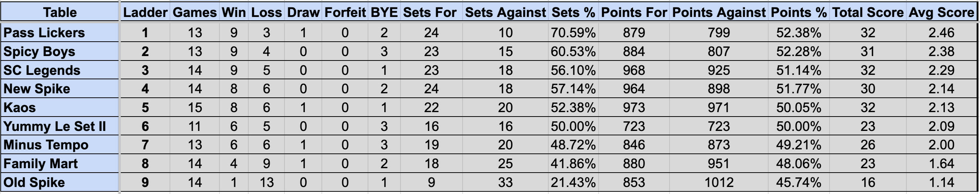This screenshot has height=194, width=980.
Task: Click the Table header cell
Action: tap(60, 12)
